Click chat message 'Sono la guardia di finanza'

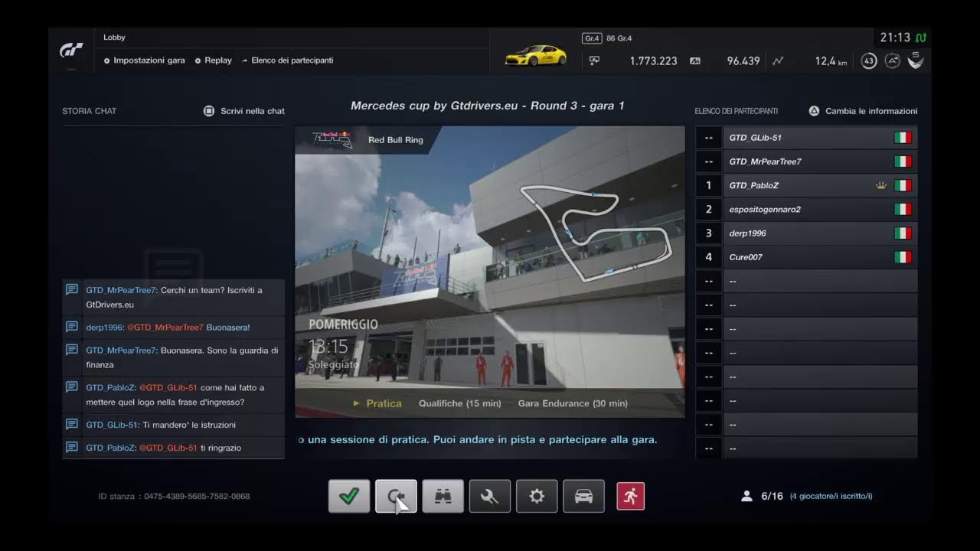coord(175,357)
